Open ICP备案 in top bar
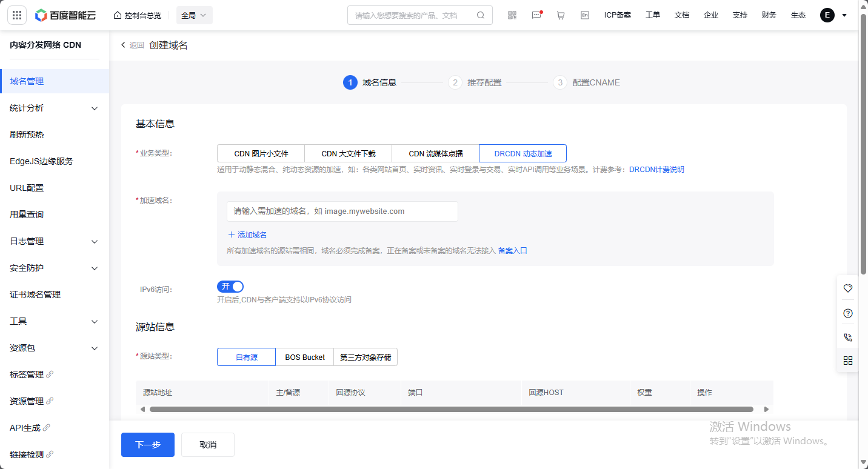This screenshot has height=469, width=868. coord(618,15)
